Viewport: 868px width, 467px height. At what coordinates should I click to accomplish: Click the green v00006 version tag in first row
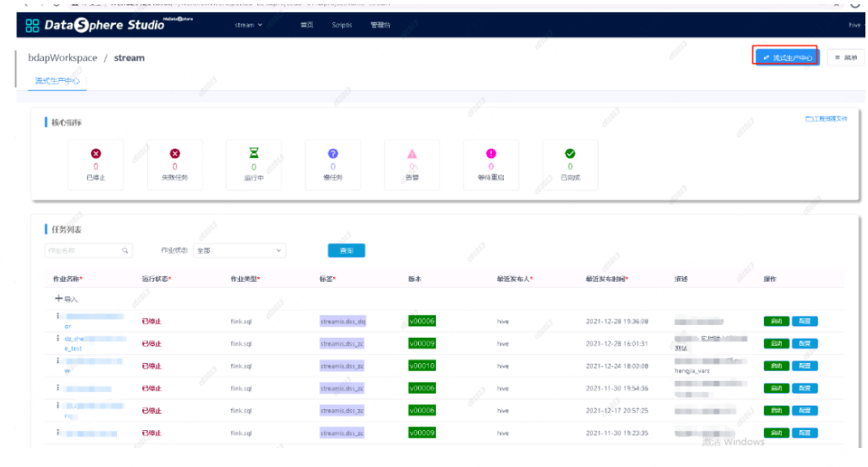[422, 321]
